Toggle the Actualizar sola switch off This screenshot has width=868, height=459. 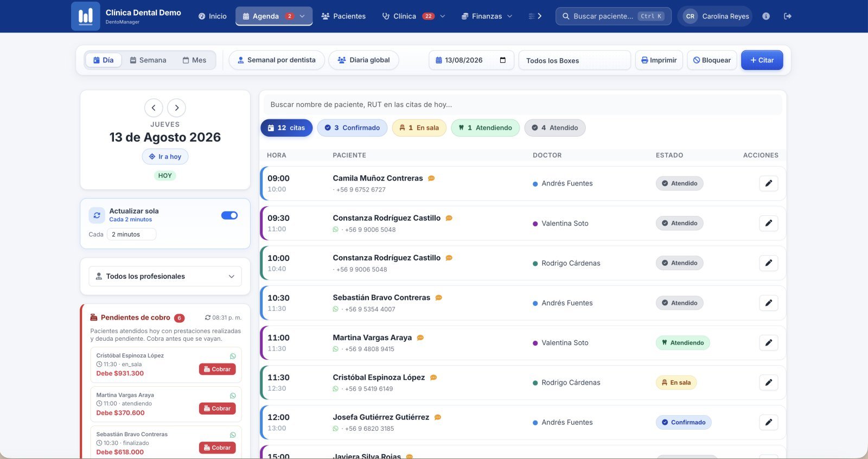229,215
